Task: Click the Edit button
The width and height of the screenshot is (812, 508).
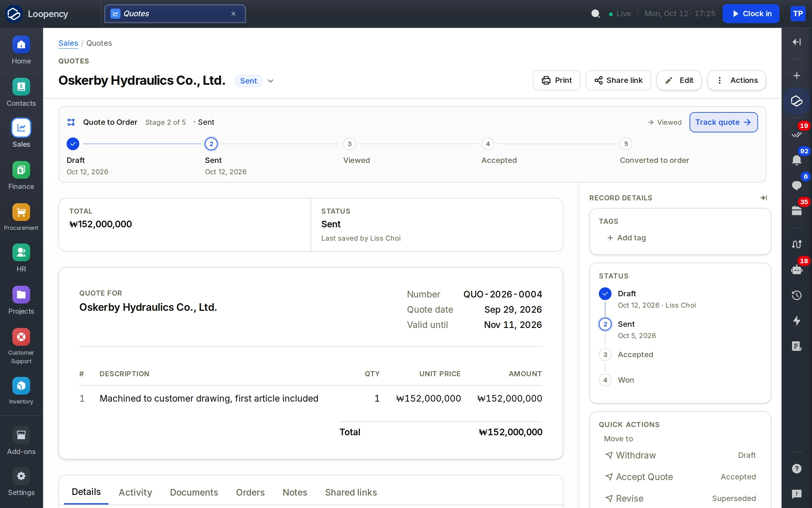Action: (x=679, y=80)
